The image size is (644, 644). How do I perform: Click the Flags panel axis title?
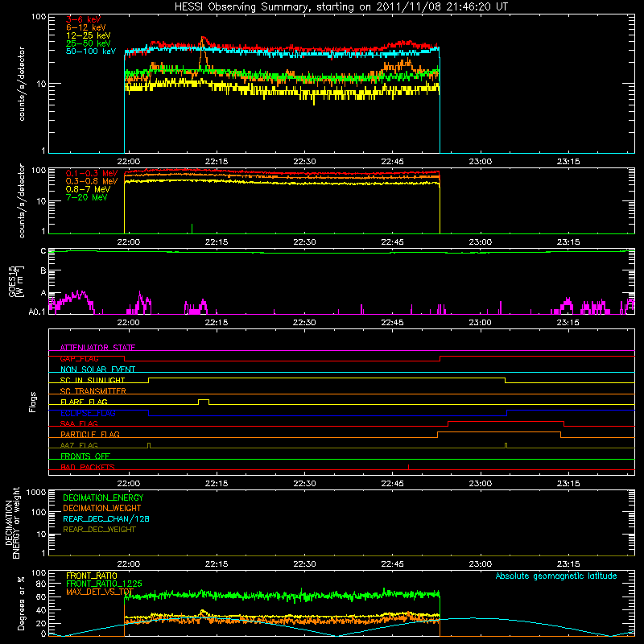33,402
